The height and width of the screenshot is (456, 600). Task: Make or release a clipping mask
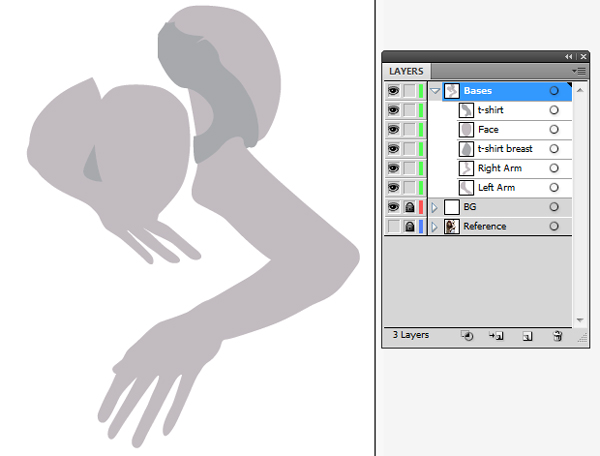point(467,336)
